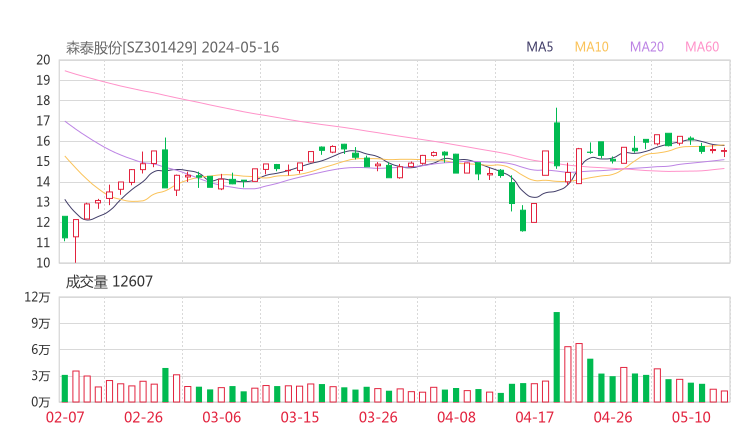Click the 04-26 date label
The image size is (740, 440).
coord(613,417)
